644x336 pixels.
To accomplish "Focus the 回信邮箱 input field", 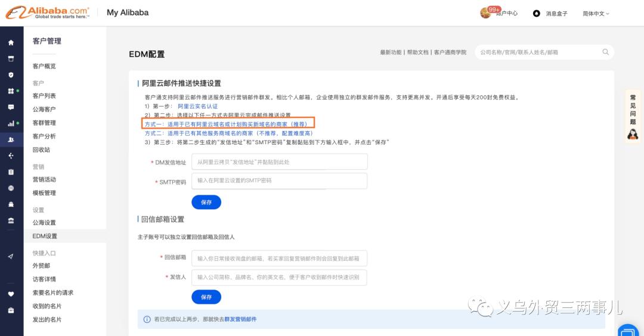I will (x=279, y=259).
